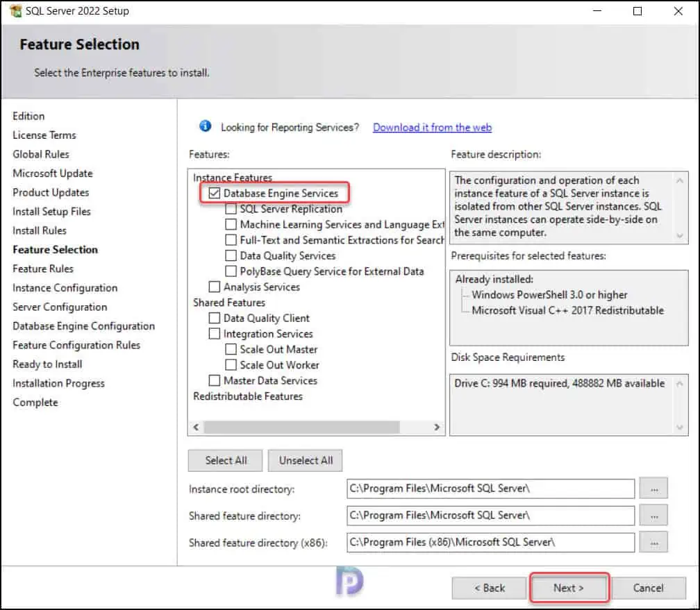Check the Analysis Services feature

(215, 287)
